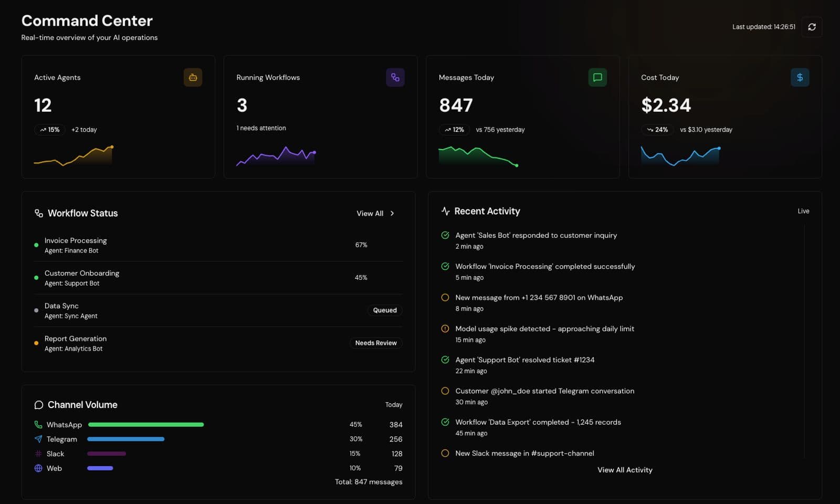Click the Recent Activity waveform icon

pyautogui.click(x=445, y=211)
